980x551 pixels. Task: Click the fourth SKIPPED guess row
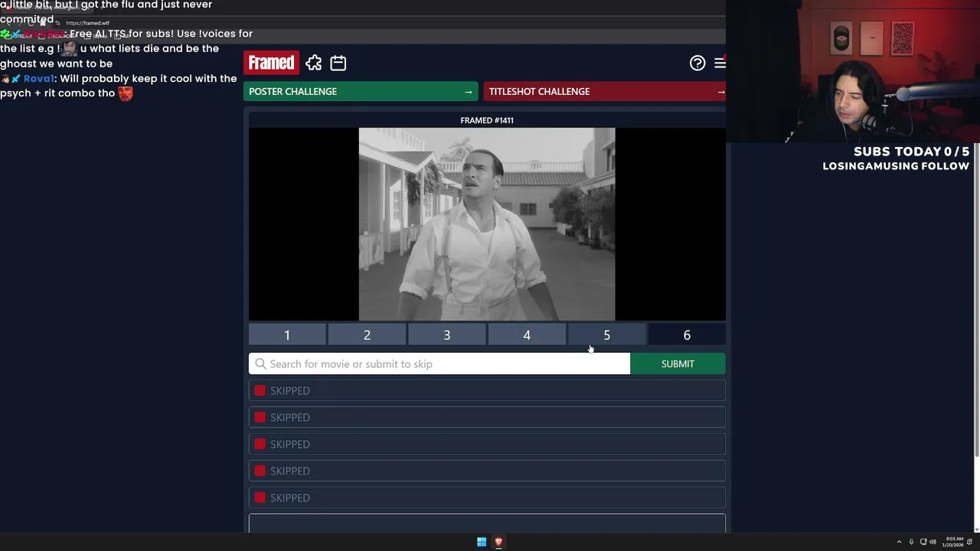[x=487, y=471]
